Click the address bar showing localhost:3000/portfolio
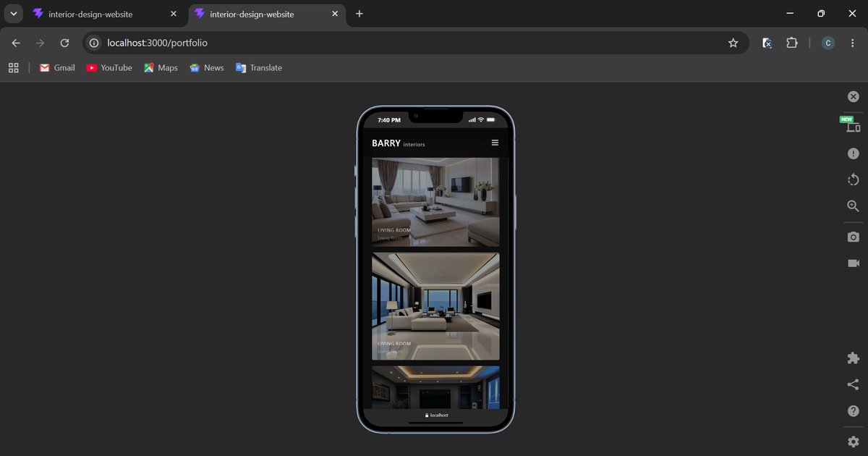 point(416,43)
